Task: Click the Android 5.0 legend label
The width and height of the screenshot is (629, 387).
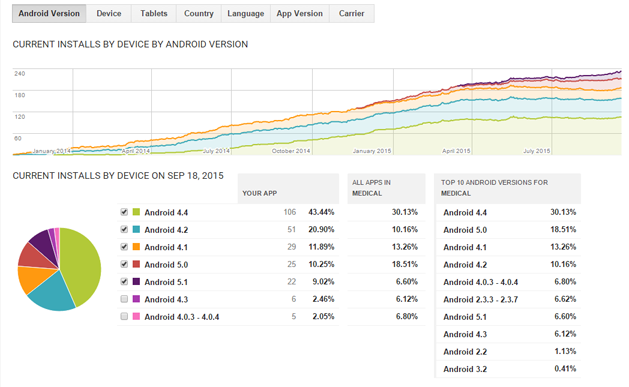Action: coord(166,265)
